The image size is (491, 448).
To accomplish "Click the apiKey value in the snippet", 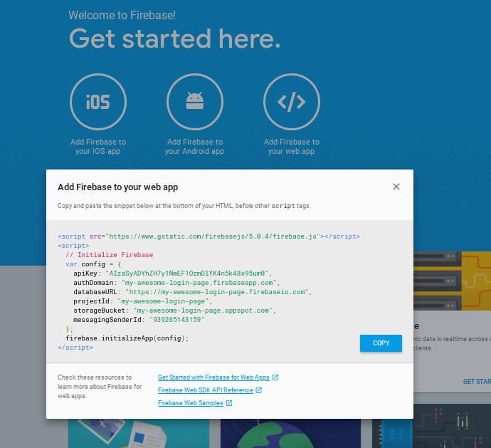I will point(188,274).
